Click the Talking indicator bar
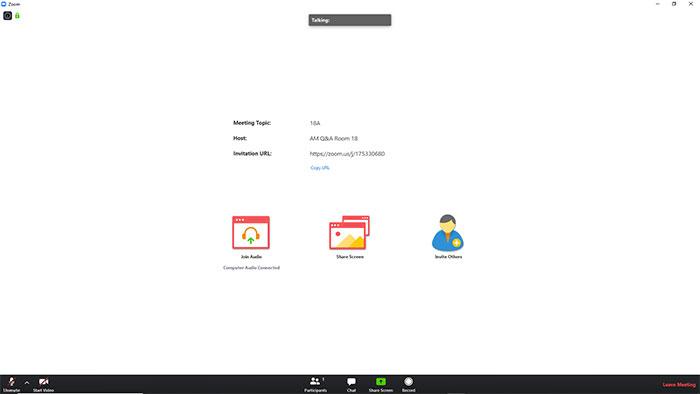The height and width of the screenshot is (394, 700). [x=350, y=20]
